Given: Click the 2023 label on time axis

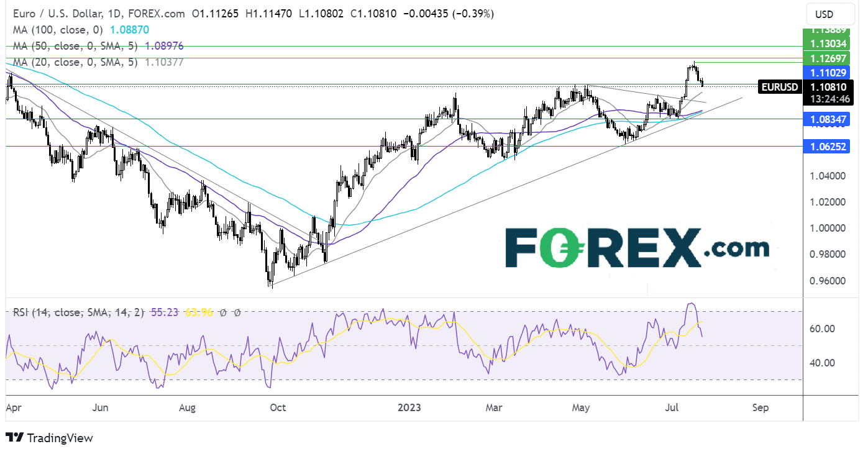Looking at the screenshot, I should point(408,408).
